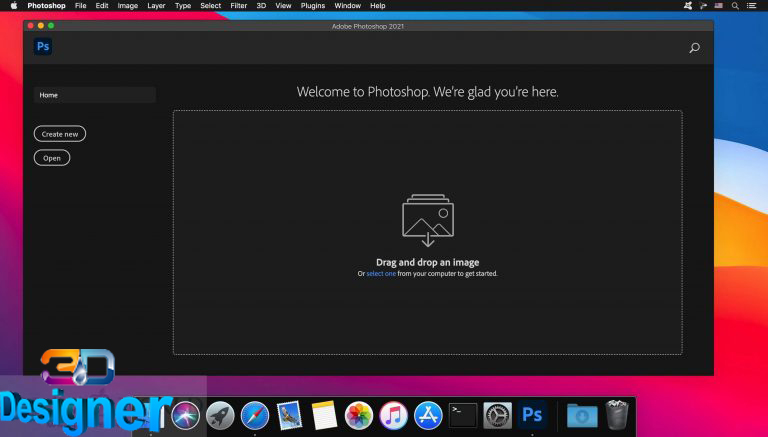Open the File menu
The width and height of the screenshot is (768, 437).
coord(80,6)
